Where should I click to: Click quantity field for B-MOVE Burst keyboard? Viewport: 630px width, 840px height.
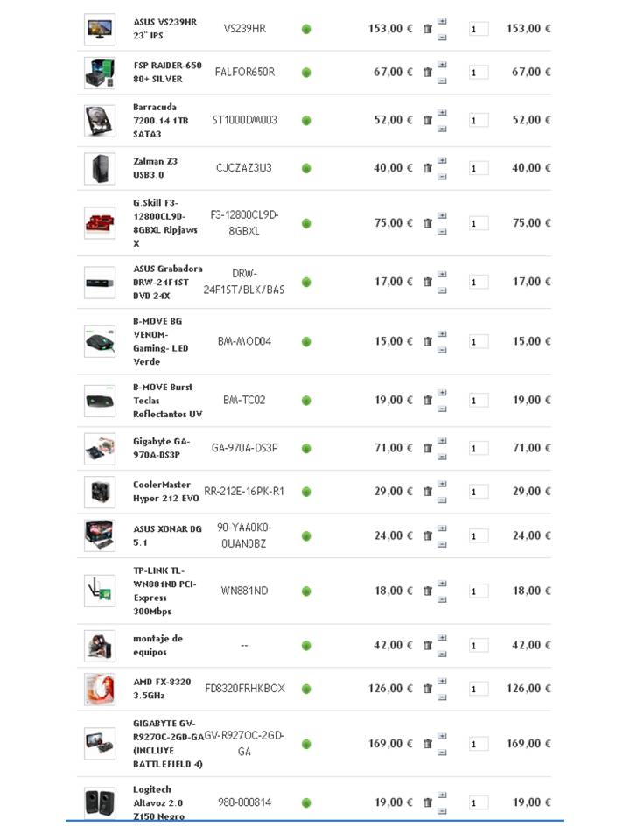click(479, 401)
